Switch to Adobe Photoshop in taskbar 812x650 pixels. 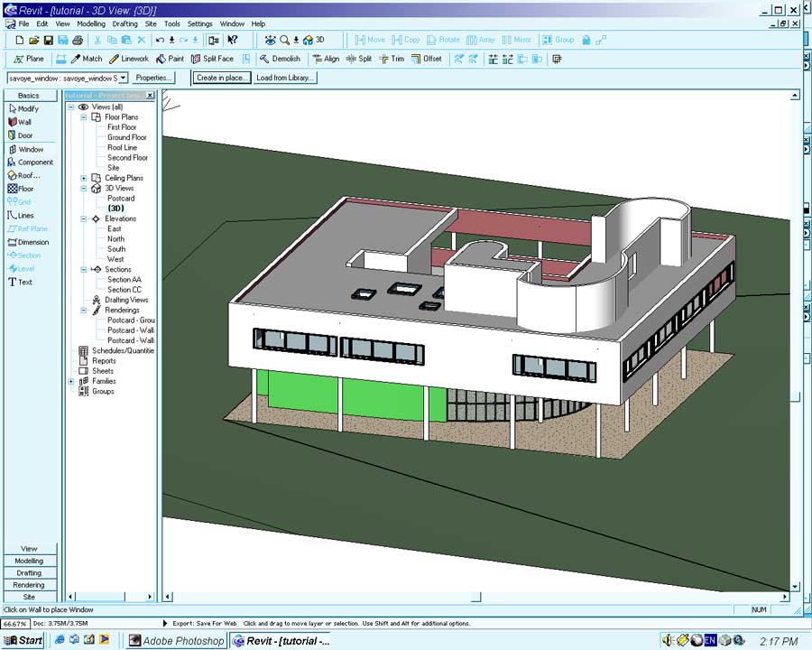(177, 641)
